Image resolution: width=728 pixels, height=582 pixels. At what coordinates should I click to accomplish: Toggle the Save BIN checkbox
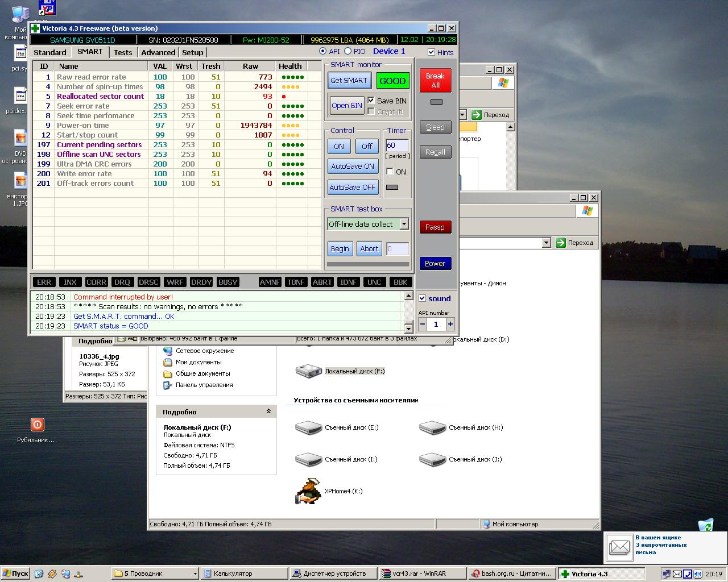click(371, 101)
